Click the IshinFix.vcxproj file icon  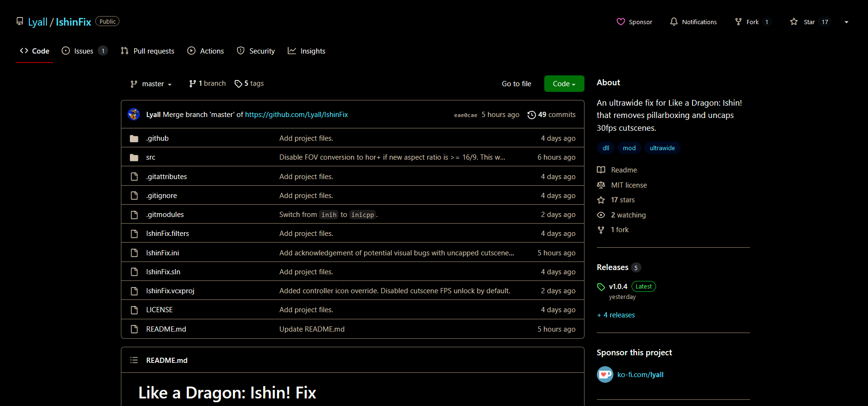(134, 291)
